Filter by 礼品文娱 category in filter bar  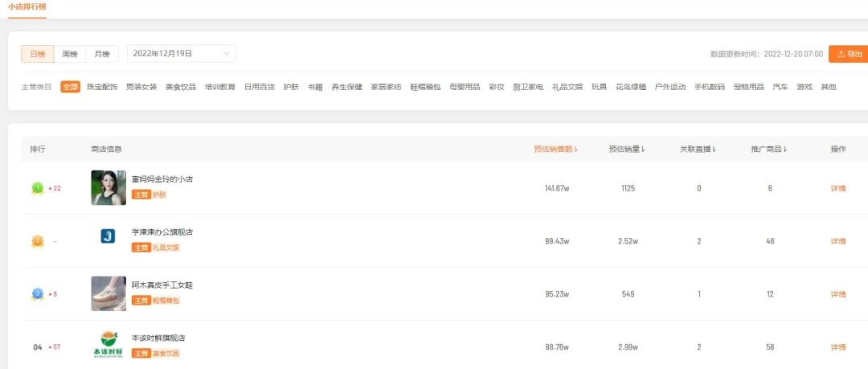pos(567,87)
